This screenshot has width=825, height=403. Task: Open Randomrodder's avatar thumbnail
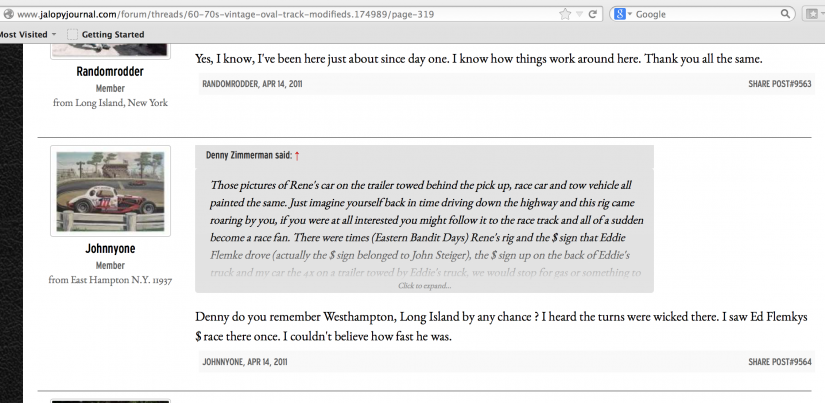[110, 51]
